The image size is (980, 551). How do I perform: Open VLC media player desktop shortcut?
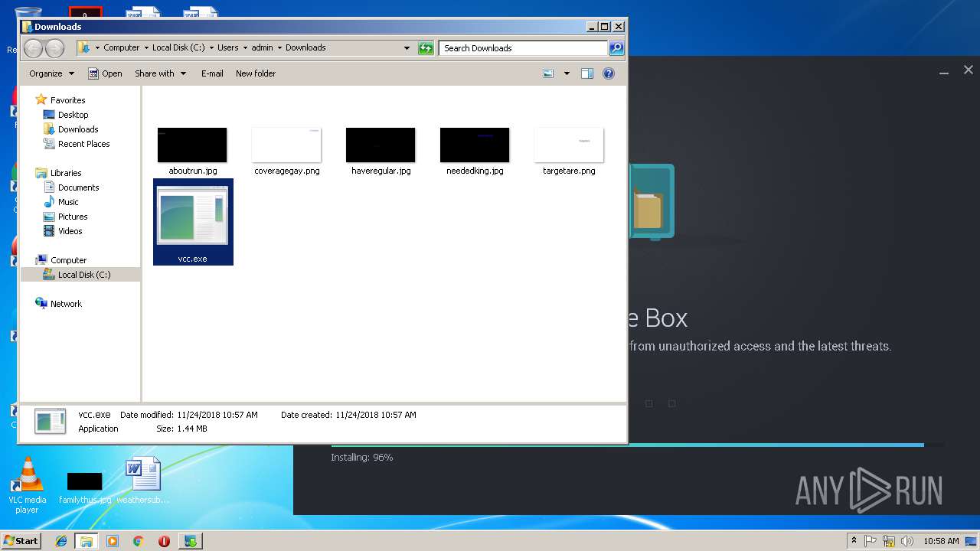point(28,485)
